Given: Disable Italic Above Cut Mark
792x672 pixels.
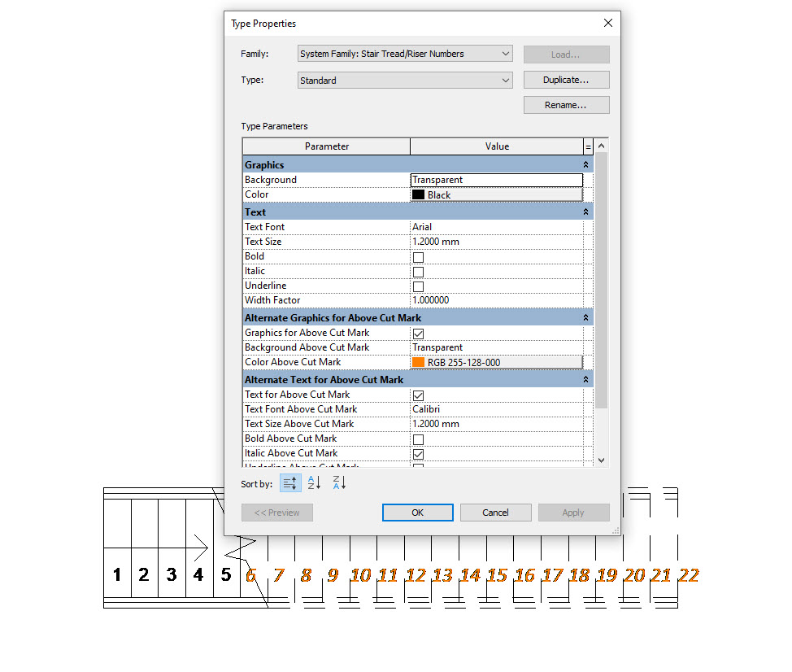Looking at the screenshot, I should 418,454.
